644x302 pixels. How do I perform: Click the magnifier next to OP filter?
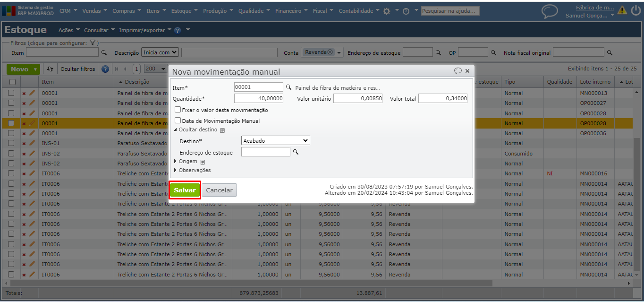pyautogui.click(x=493, y=53)
